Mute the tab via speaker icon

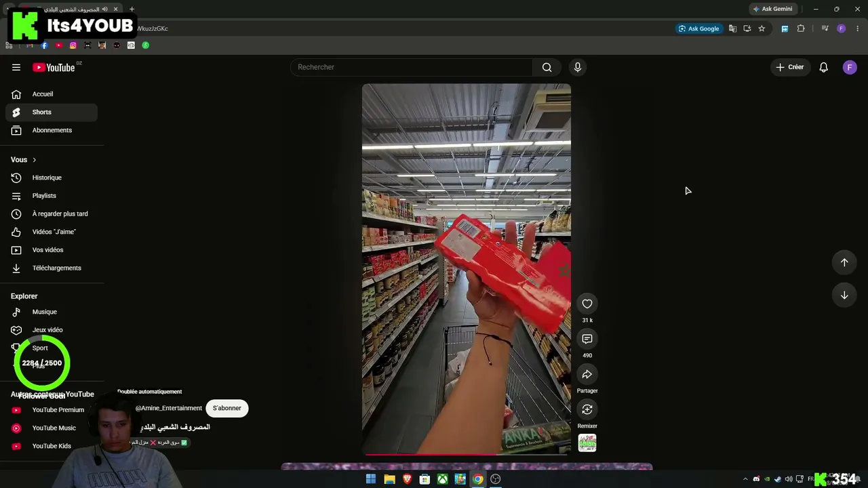[x=104, y=9]
